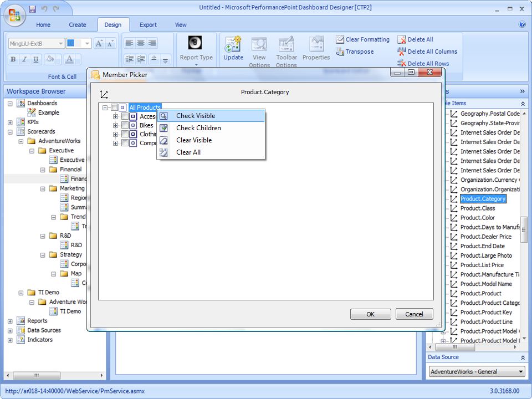This screenshot has height=399, width=532.
Task: Click the Office orb application button
Action: click(14, 16)
